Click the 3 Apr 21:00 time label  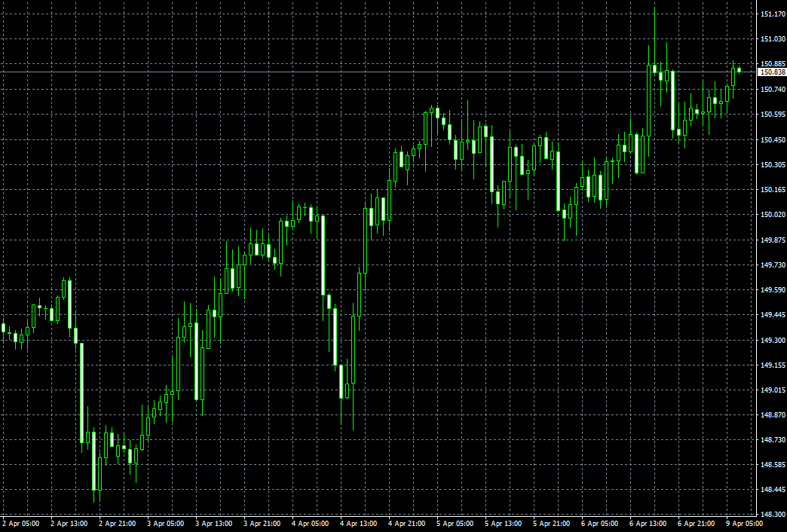(x=262, y=524)
